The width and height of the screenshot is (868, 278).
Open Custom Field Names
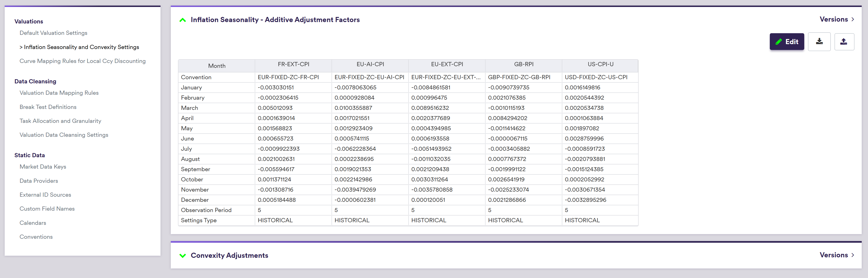pos(47,209)
